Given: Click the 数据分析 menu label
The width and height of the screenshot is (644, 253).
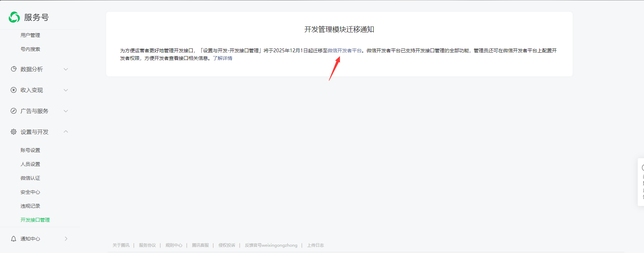Looking at the screenshot, I should [32, 69].
